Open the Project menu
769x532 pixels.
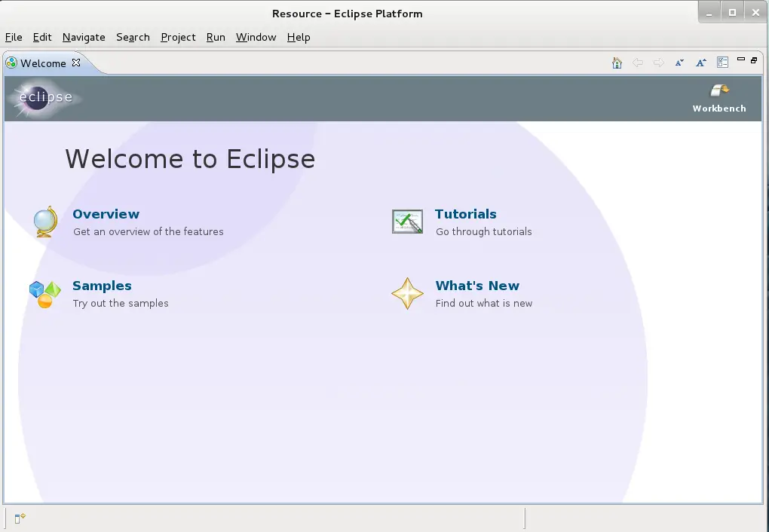coord(178,37)
